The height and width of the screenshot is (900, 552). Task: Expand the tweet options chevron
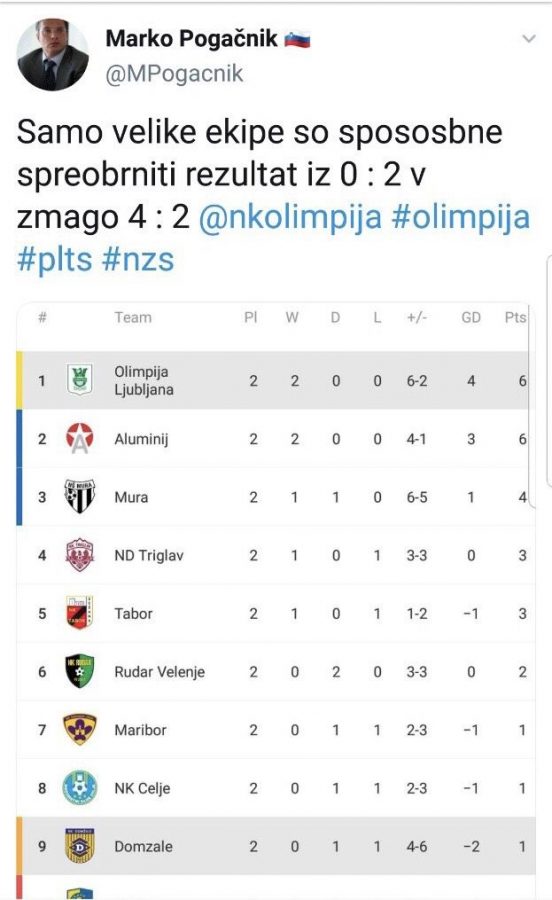tap(528, 39)
